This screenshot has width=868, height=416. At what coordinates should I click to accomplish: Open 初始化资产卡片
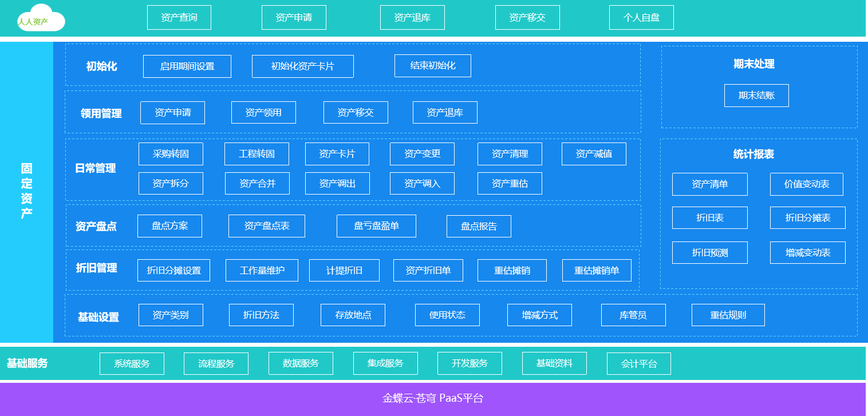pos(303,66)
